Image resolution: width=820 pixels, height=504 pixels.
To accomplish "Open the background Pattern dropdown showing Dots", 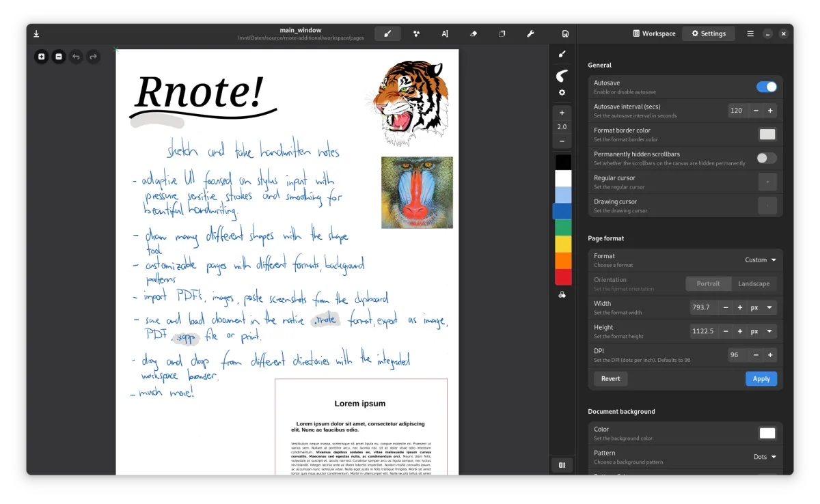I will [764, 457].
